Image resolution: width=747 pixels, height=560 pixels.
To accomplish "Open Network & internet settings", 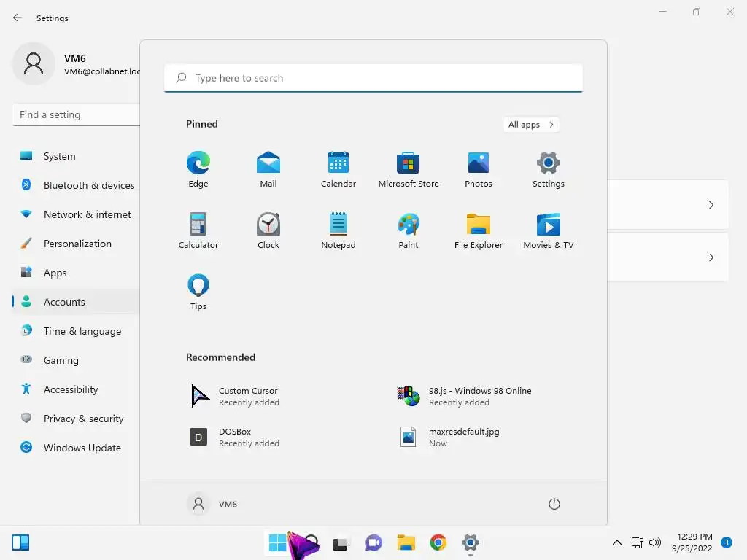I will click(76, 214).
